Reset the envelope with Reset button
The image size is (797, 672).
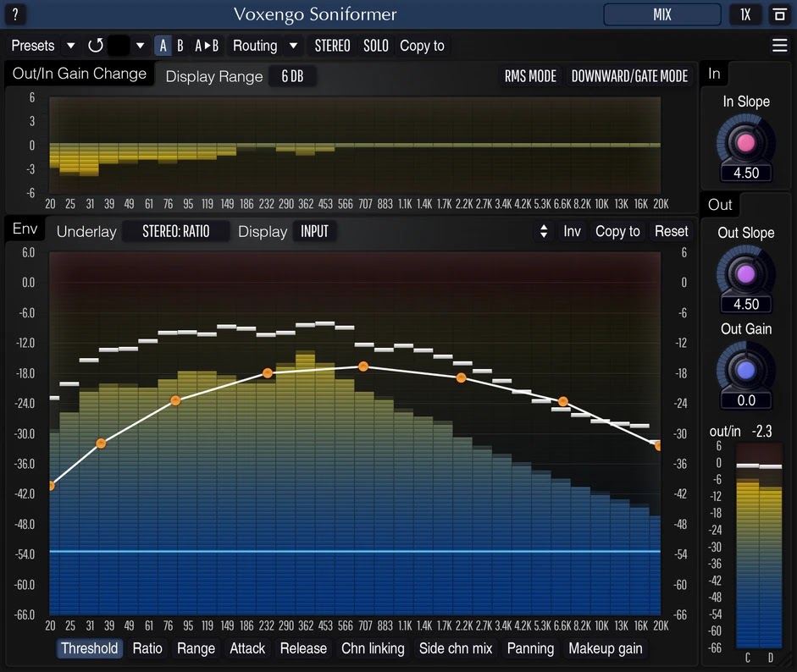coord(671,231)
